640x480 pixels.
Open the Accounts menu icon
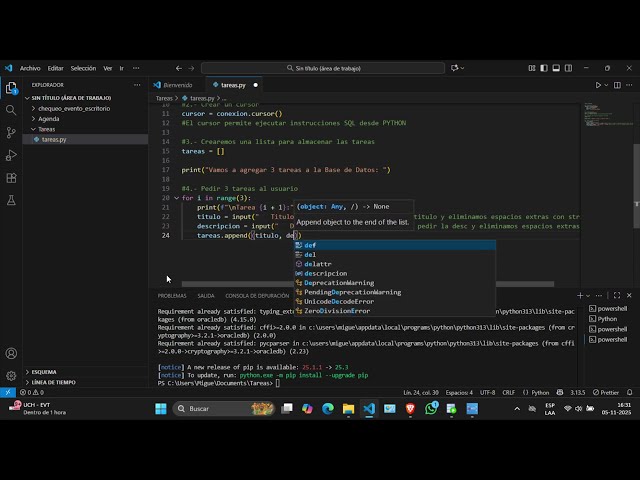tap(11, 353)
